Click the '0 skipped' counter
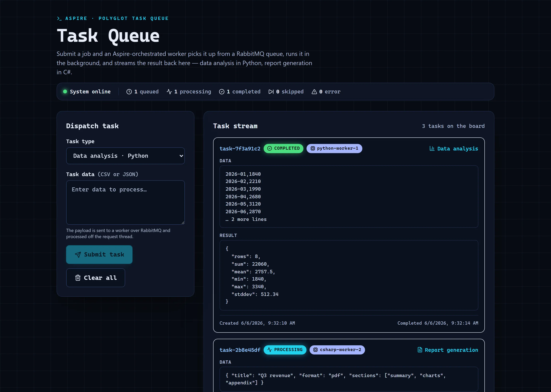Screen dimensions: 551x392 coord(286,92)
